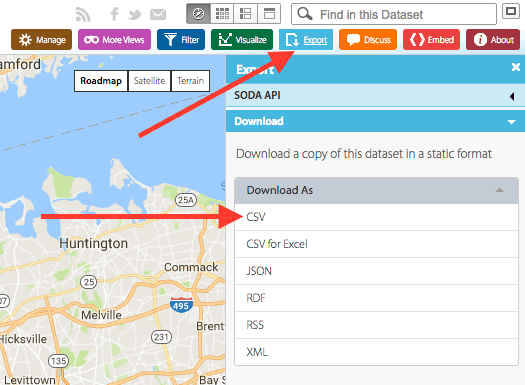Viewport: 525px width, 385px height.
Task: Switch to the rich list view
Action: point(245,14)
